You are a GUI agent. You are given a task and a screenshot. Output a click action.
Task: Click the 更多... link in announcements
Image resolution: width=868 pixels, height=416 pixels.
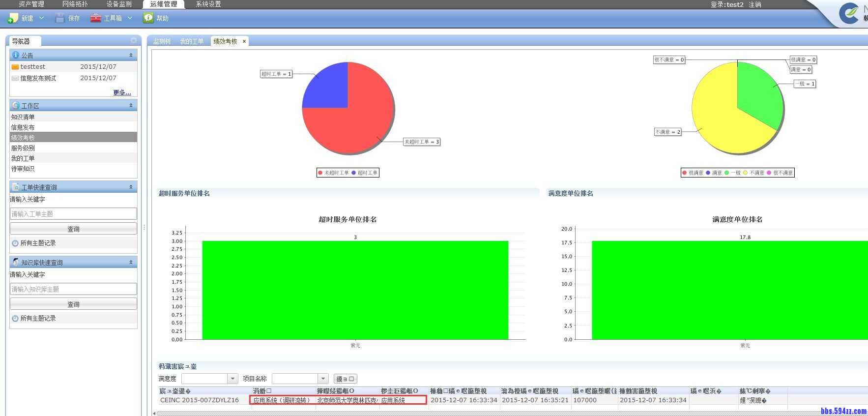point(122,92)
